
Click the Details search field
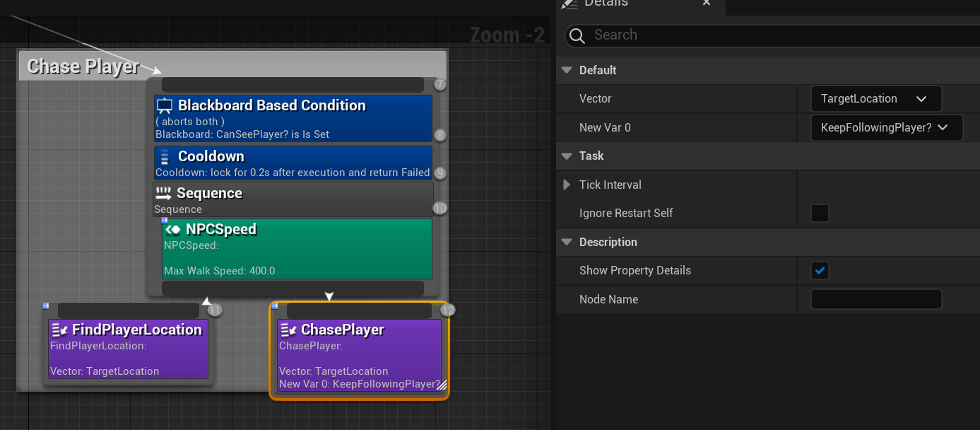pos(772,35)
